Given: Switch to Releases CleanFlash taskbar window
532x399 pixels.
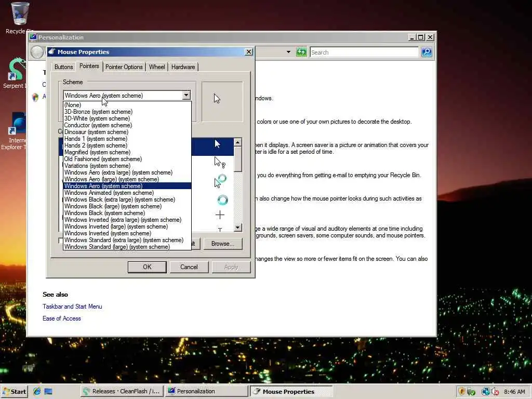Looking at the screenshot, I should click(x=122, y=391).
